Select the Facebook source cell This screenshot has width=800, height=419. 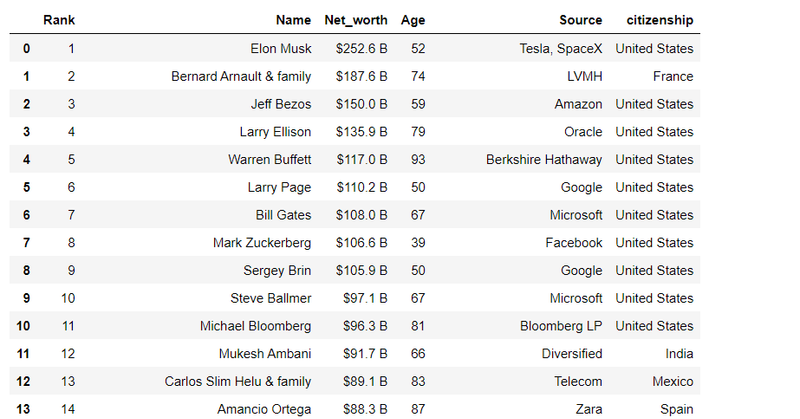tap(574, 243)
